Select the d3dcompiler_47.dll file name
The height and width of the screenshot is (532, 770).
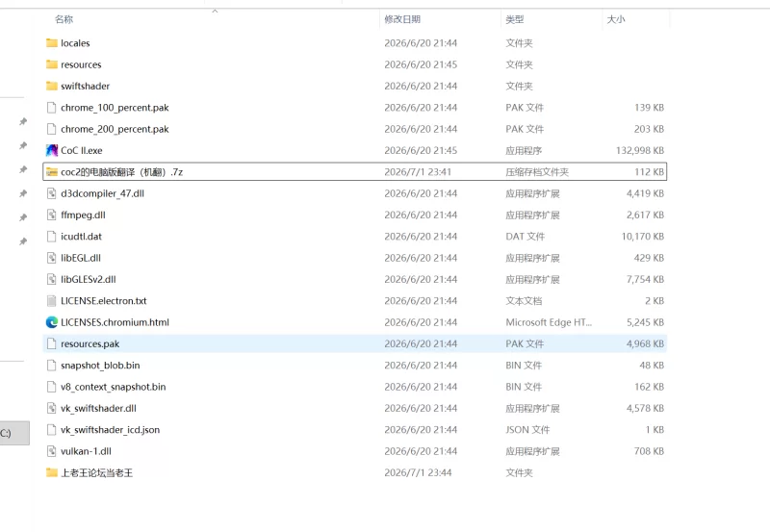[x=103, y=193]
